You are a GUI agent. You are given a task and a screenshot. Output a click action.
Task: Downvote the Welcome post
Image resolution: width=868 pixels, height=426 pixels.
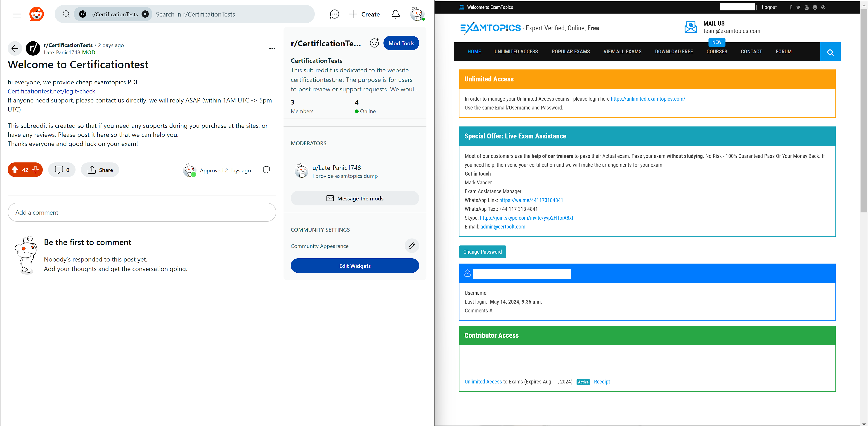[35, 170]
